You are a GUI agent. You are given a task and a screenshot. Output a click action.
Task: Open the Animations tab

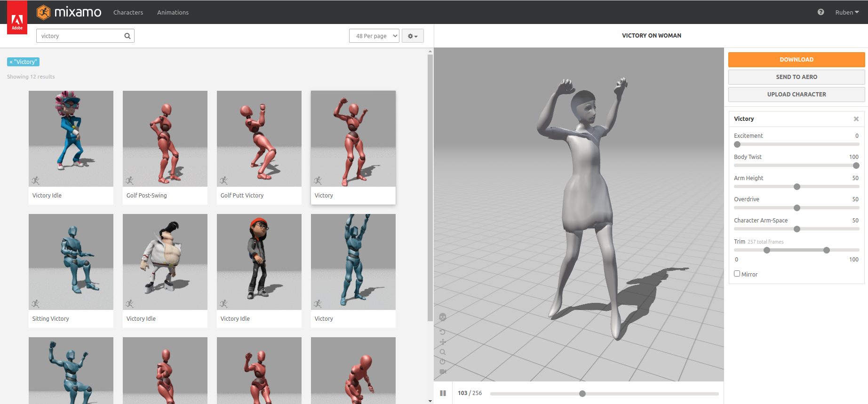point(173,12)
